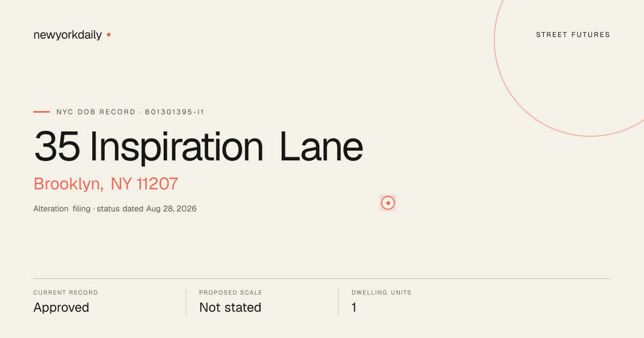Viewport: 644px width, 338px height.
Task: Select the Proposed Scale label
Action: 231,293
